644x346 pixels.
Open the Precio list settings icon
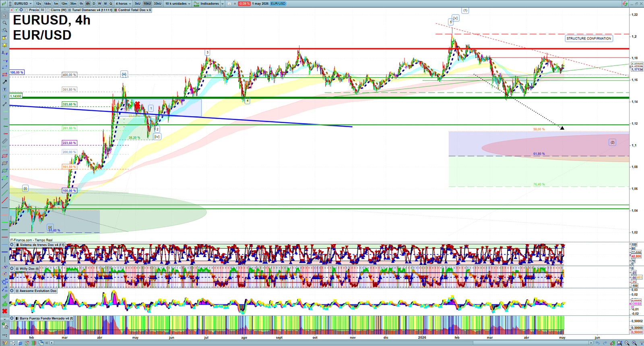43,10
